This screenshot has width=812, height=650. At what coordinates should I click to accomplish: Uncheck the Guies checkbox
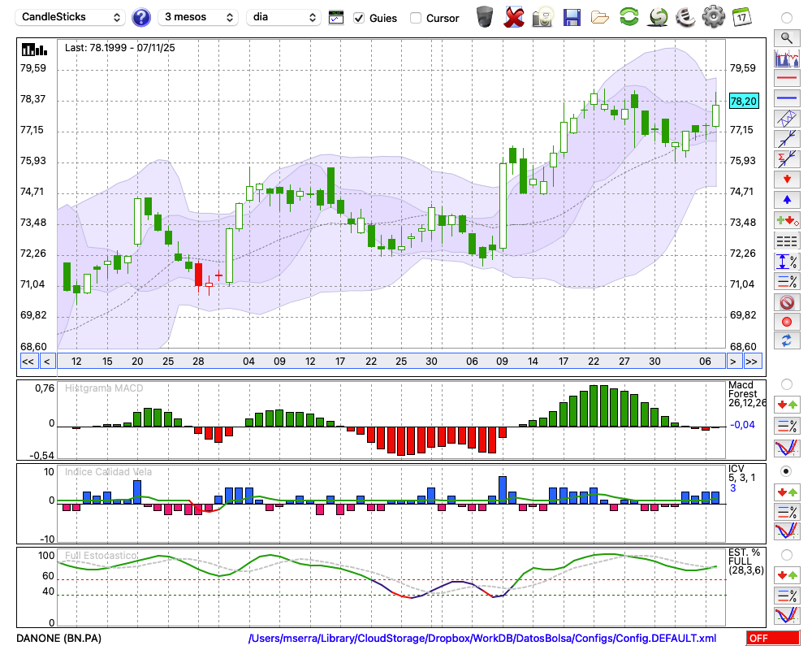point(359,18)
